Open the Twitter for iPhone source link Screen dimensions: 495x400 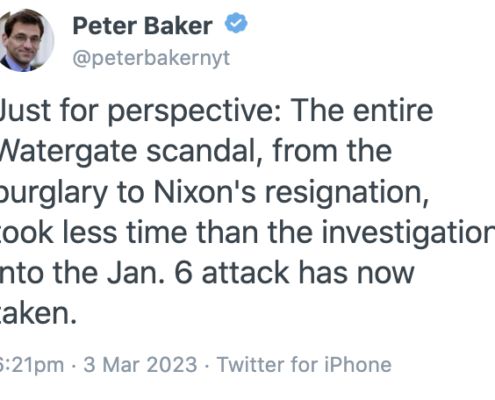pyautogui.click(x=304, y=364)
